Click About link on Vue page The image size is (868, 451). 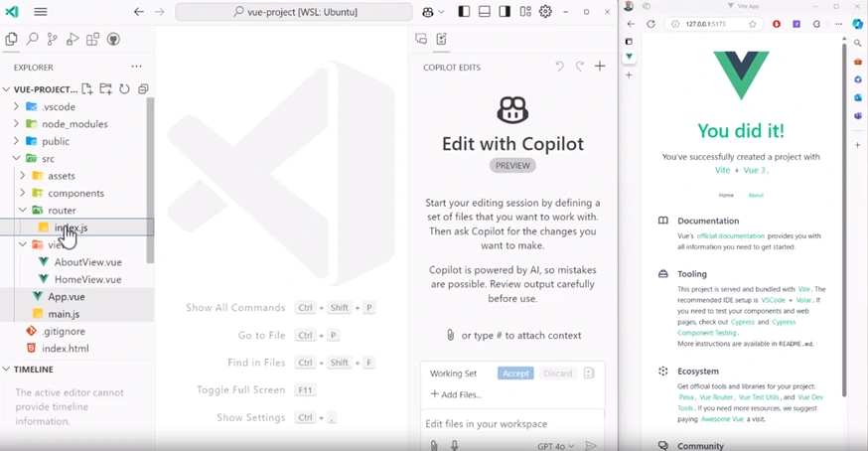pyautogui.click(x=756, y=195)
